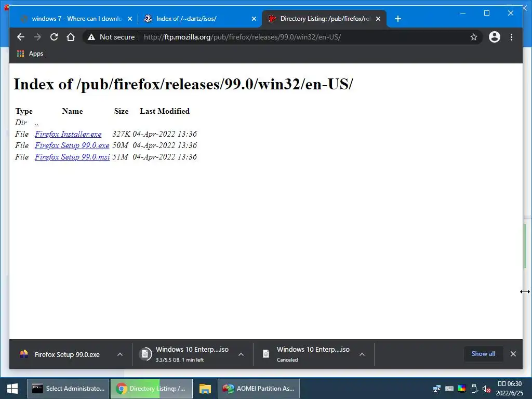
Task: Click the 'Last Modified' column header
Action: pyautogui.click(x=165, y=111)
